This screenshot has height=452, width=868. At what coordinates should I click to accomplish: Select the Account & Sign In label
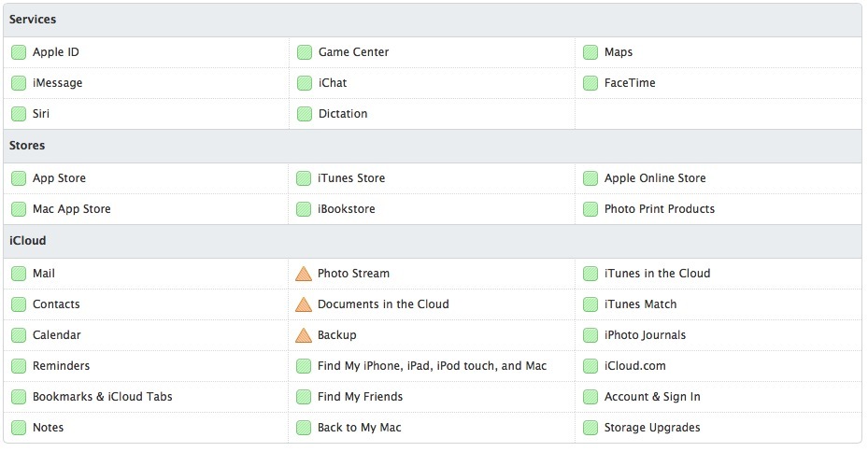coord(652,397)
